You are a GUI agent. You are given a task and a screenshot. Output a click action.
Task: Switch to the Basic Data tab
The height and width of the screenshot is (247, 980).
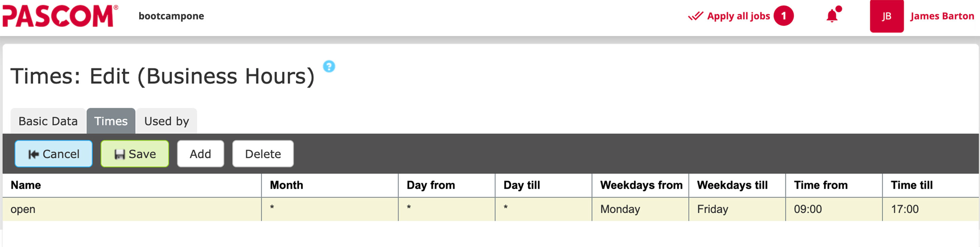point(48,121)
